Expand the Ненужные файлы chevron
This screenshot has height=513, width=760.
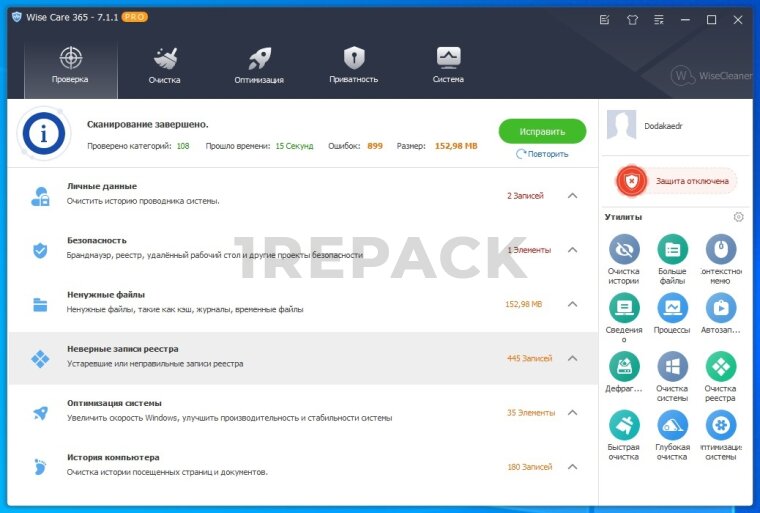tap(572, 304)
